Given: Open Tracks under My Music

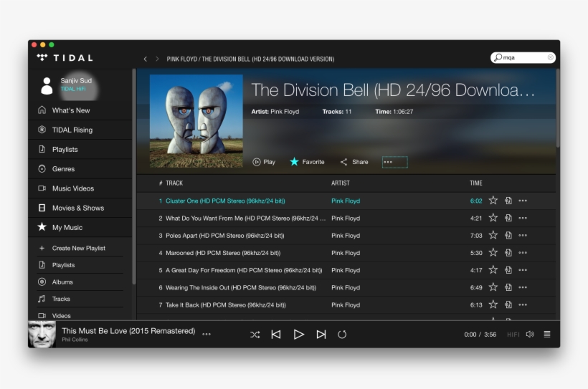Looking at the screenshot, I should point(80,299).
